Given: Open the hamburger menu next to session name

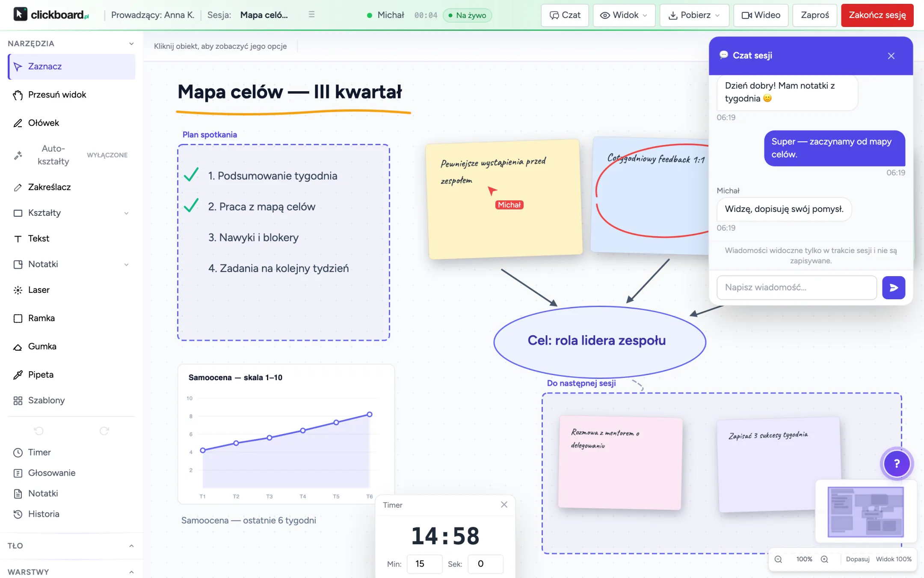Looking at the screenshot, I should coord(311,15).
